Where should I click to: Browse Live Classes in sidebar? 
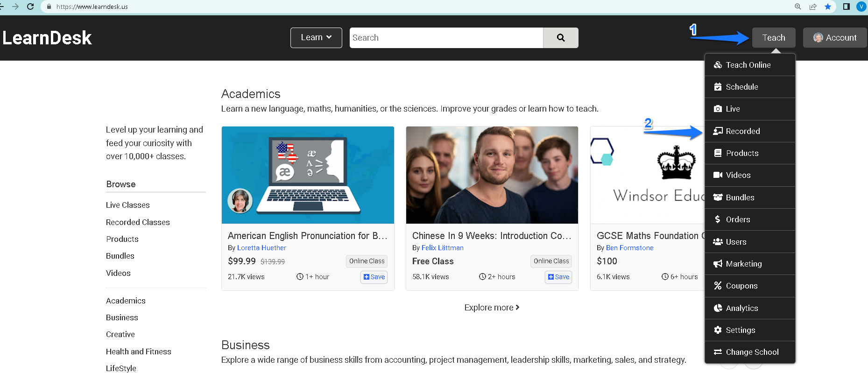point(128,205)
